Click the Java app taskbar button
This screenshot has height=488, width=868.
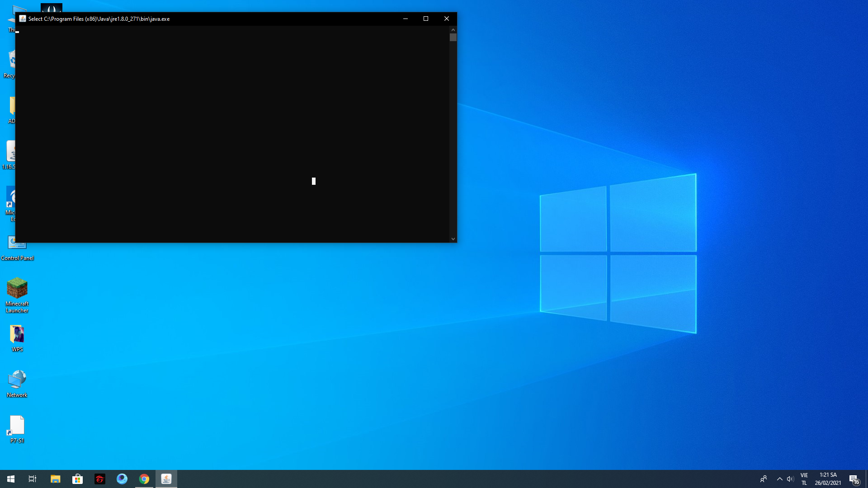pyautogui.click(x=166, y=479)
